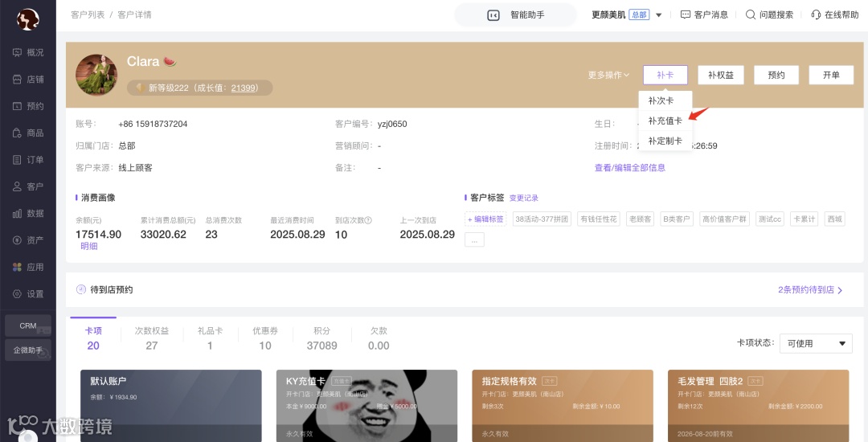
Task: Open the 企微助手 sidebar button
Action: 28,350
